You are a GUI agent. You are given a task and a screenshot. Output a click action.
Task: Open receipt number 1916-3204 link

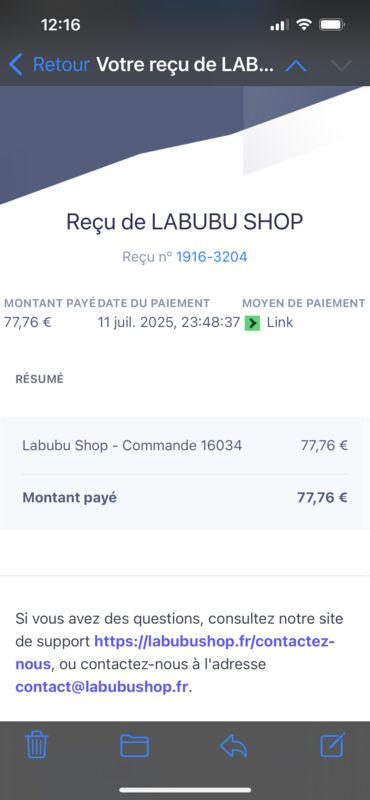pos(212,257)
